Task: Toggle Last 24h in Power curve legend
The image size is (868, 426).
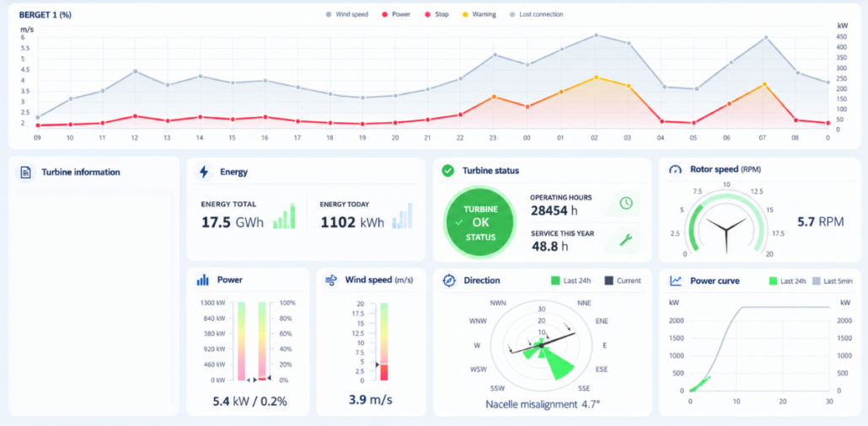Action: (x=788, y=280)
